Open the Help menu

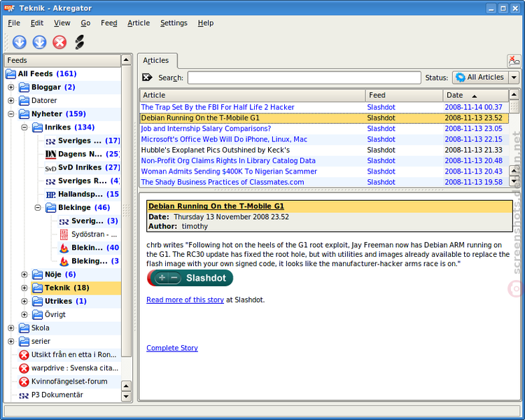(x=206, y=23)
